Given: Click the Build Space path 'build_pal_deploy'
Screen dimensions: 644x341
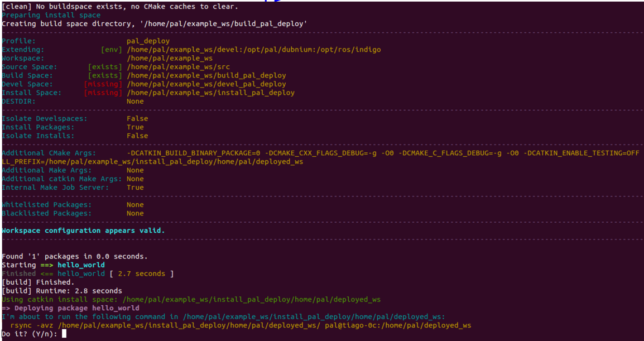Looking at the screenshot, I should click(206, 75).
